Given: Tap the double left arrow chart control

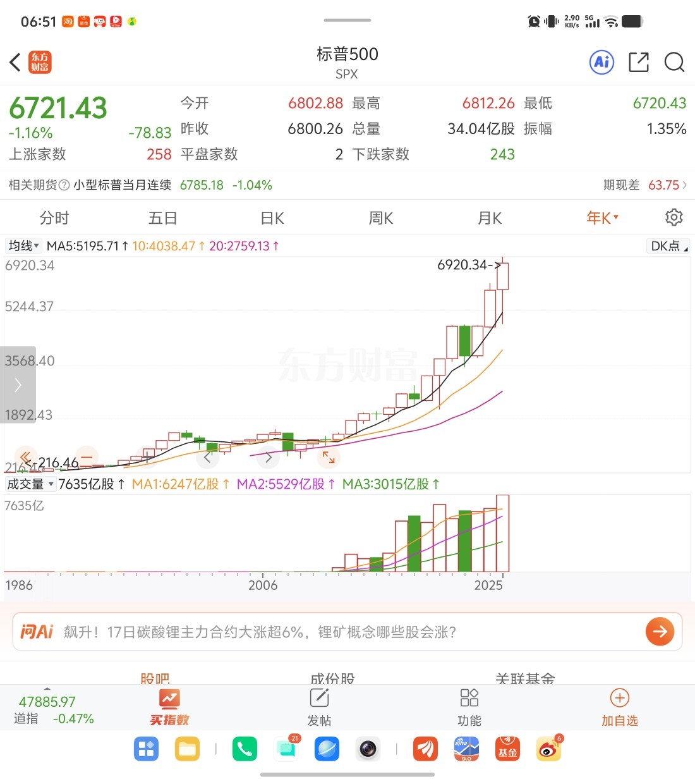Looking at the screenshot, I should (x=26, y=456).
